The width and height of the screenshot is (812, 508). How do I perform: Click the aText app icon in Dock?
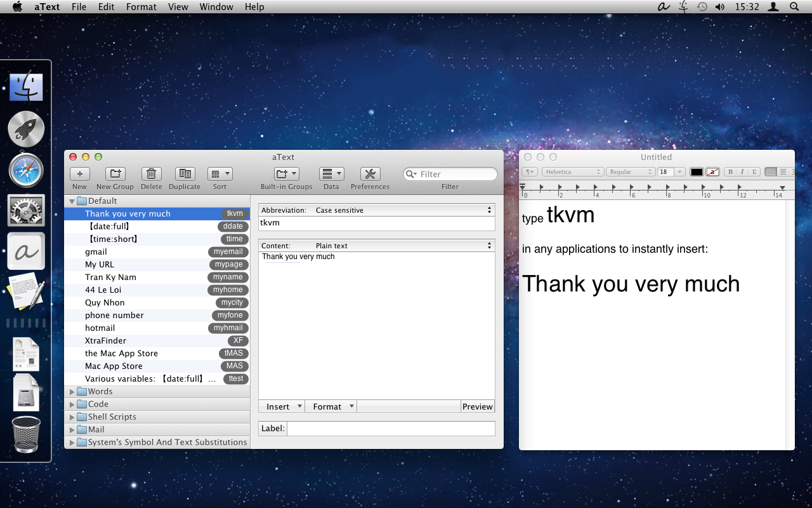[x=26, y=251]
